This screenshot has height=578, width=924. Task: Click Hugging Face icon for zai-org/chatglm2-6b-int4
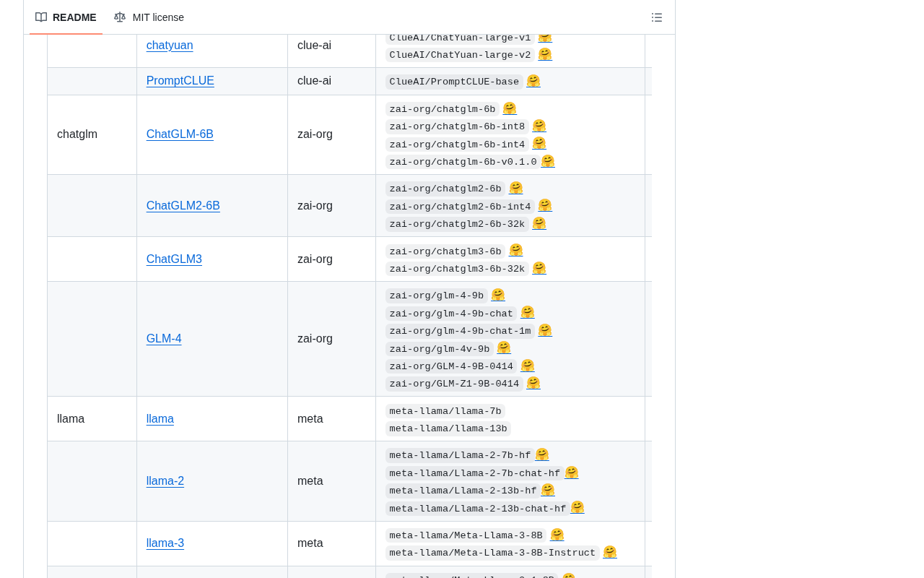pyautogui.click(x=545, y=205)
